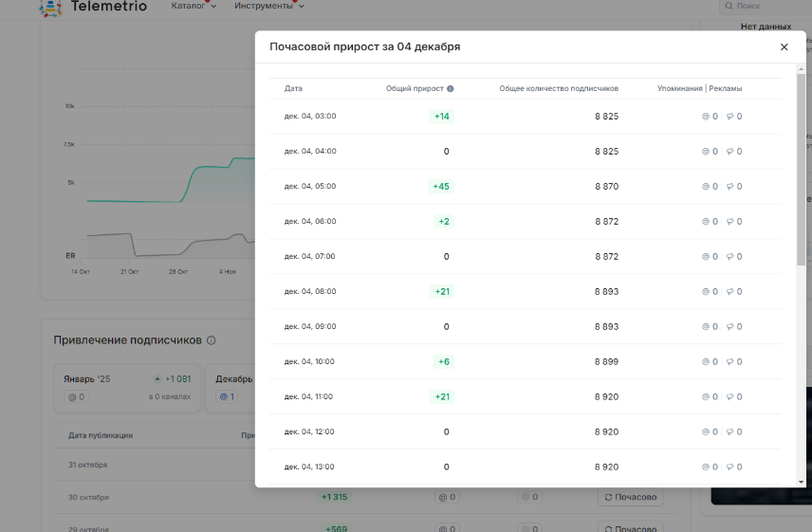
Task: Click the @ 1 badge in Декабрь card
Action: [x=227, y=397]
